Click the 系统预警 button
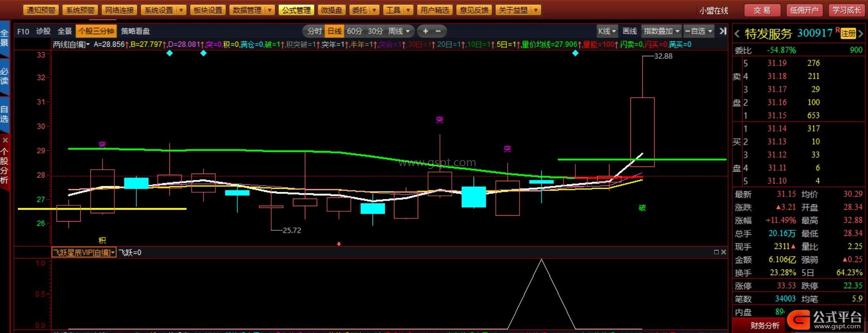Image resolution: width=868 pixels, height=333 pixels. click(80, 10)
